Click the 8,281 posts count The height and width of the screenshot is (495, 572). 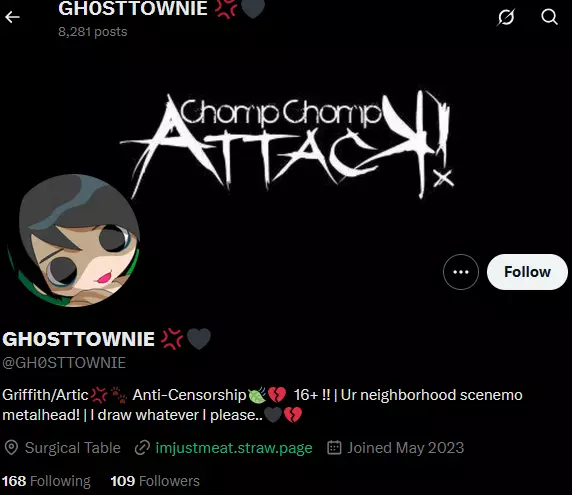[93, 32]
